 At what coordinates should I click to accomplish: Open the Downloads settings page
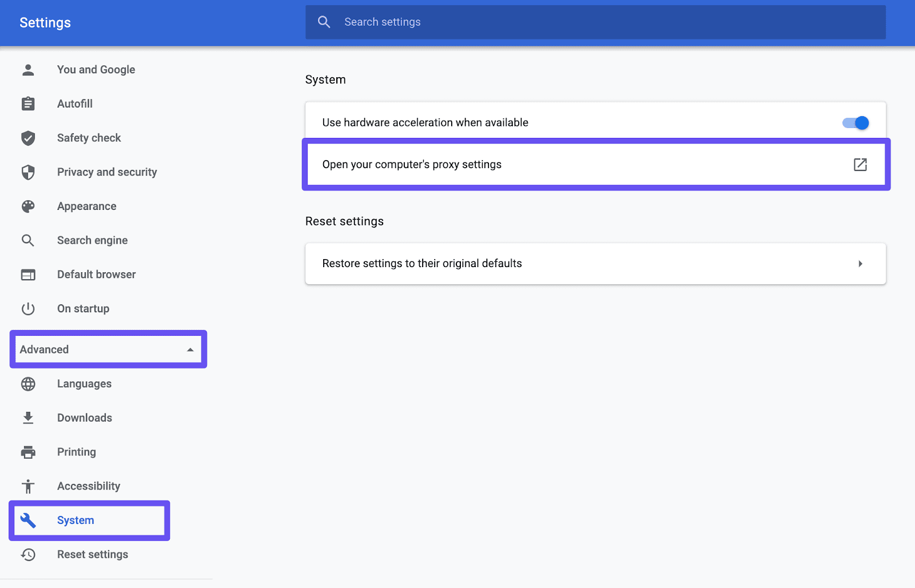(x=85, y=418)
